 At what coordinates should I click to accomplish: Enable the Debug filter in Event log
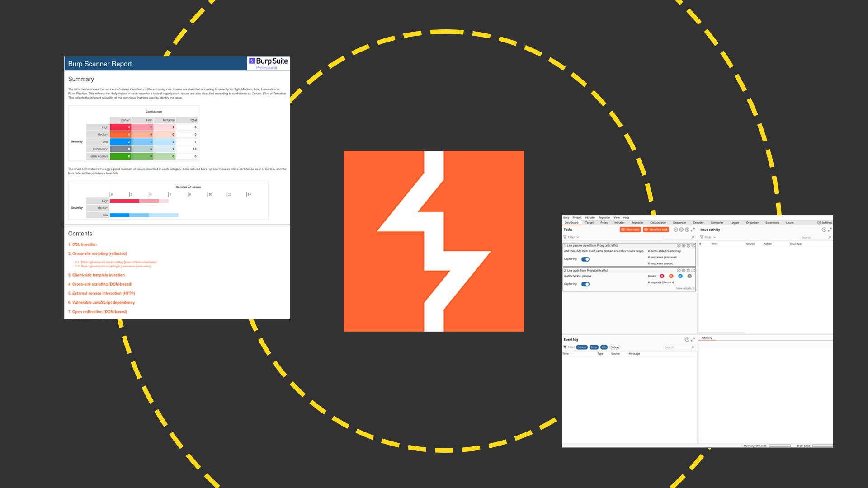point(615,347)
